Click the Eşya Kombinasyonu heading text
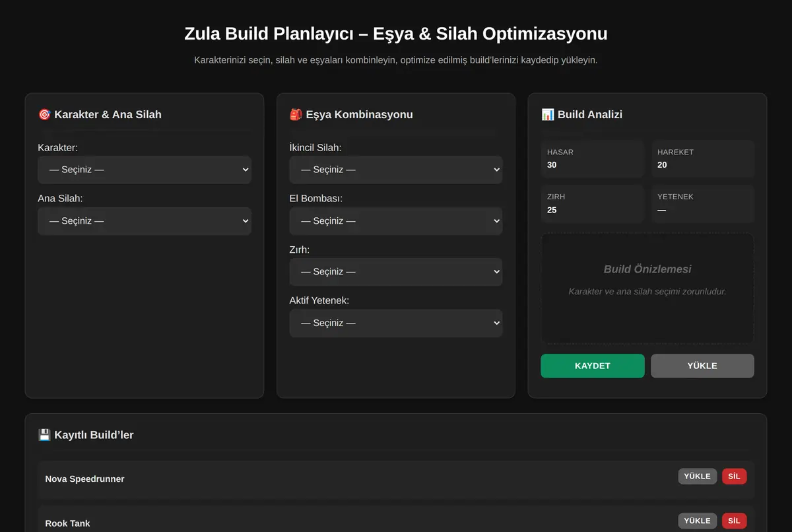This screenshot has width=792, height=532. click(359, 114)
